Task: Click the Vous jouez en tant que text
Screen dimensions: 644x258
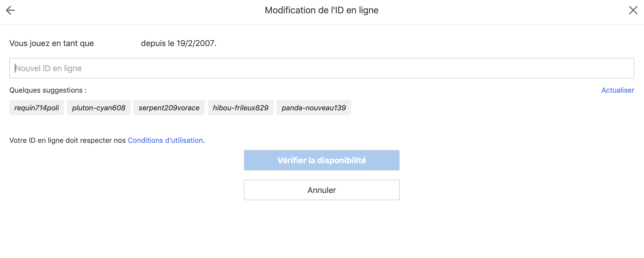Action: click(52, 43)
